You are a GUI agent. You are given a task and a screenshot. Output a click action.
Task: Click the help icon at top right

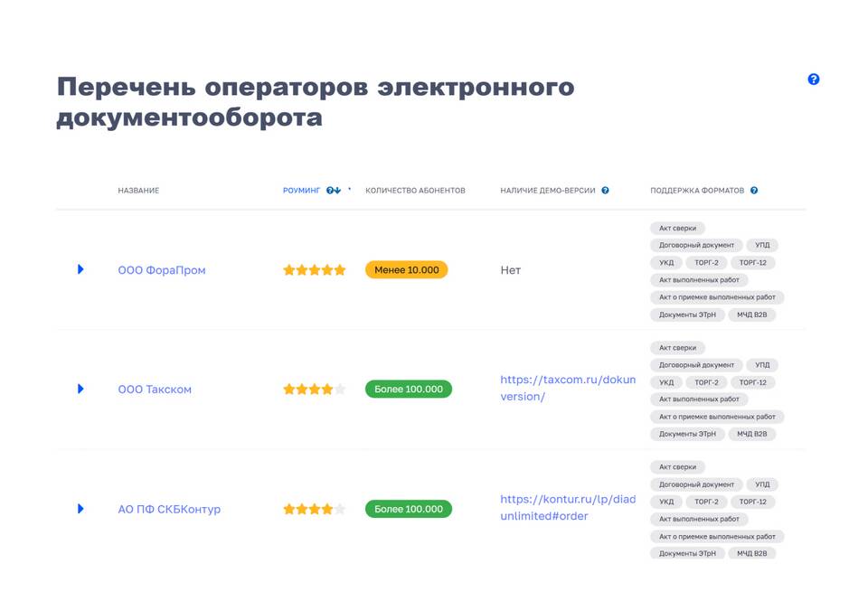click(x=813, y=80)
